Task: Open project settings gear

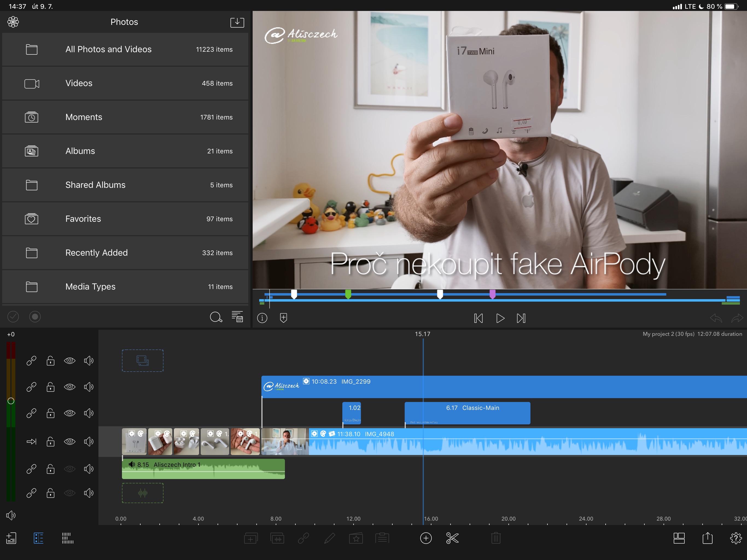Action: 736,538
